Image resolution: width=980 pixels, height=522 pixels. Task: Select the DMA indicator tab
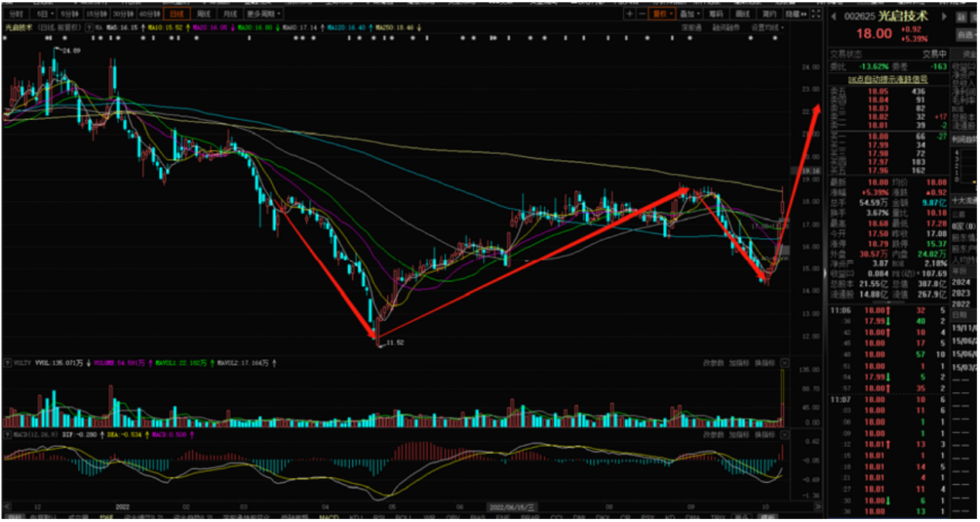(x=693, y=517)
